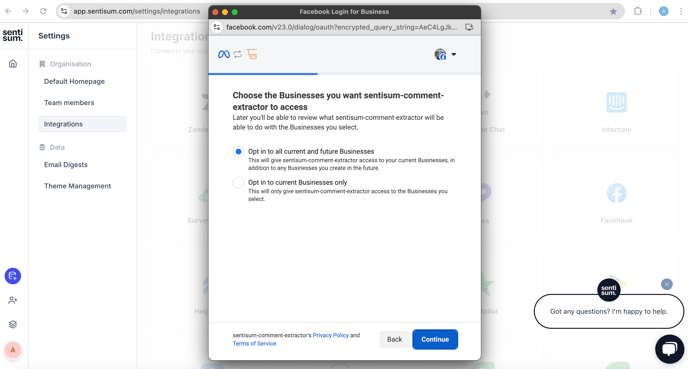This screenshot has height=369, width=688.
Task: Click the add user icon in left sidebar
Action: 13,300
